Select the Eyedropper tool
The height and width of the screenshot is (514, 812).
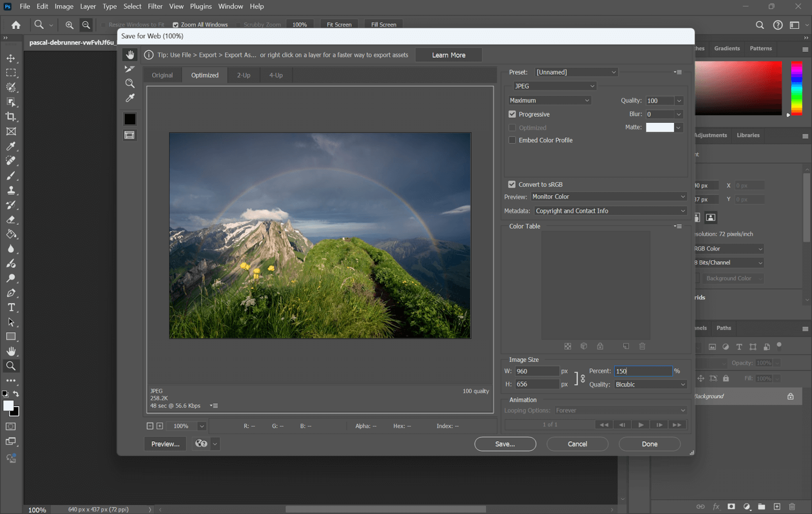coord(130,98)
